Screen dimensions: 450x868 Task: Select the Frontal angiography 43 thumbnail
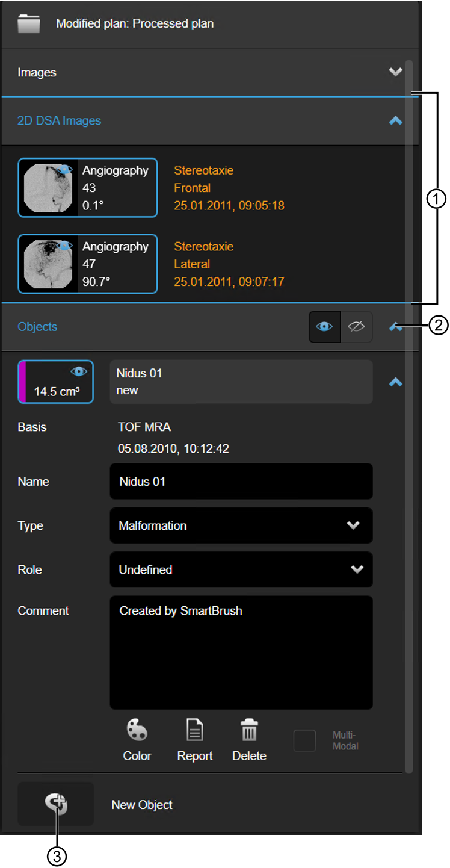pos(88,188)
